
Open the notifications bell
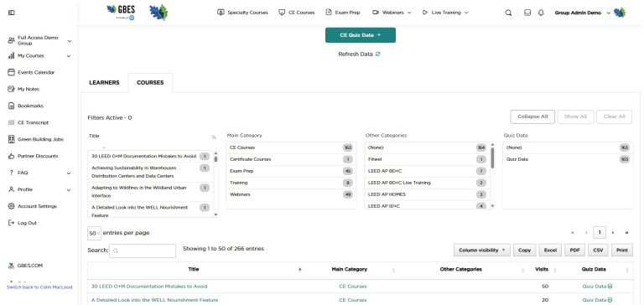(541, 13)
